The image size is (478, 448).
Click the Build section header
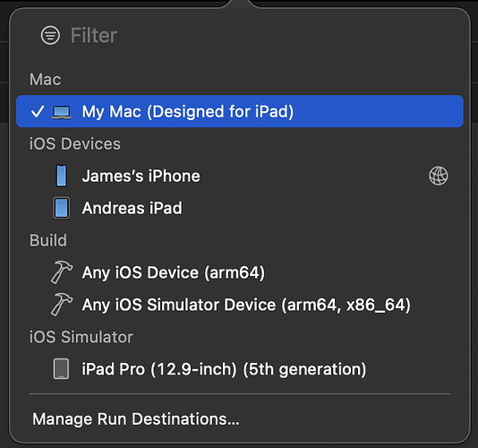coord(47,240)
